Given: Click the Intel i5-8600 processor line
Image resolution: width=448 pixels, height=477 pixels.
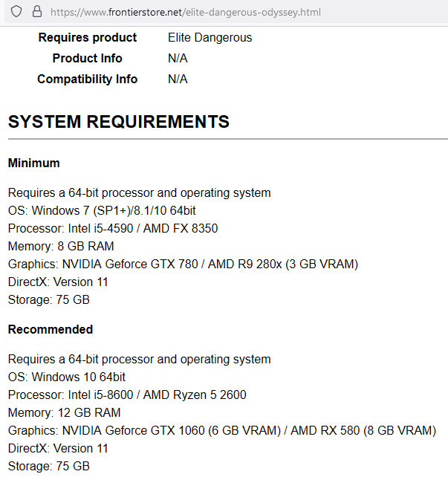Looking at the screenshot, I should [x=127, y=395].
